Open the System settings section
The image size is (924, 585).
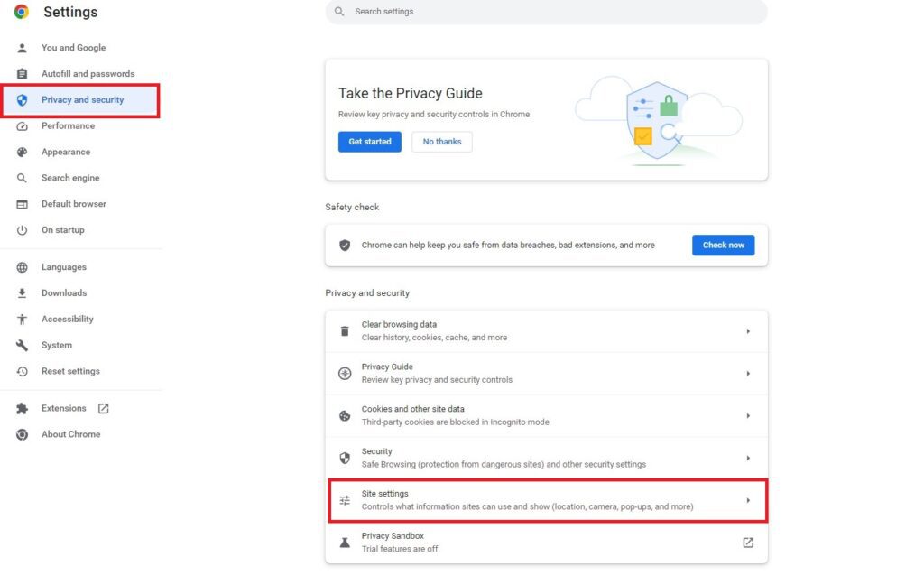click(57, 345)
